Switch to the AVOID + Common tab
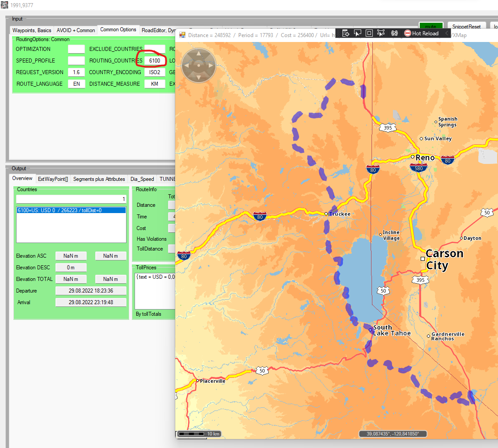This screenshot has width=498, height=448. pyautogui.click(x=76, y=30)
